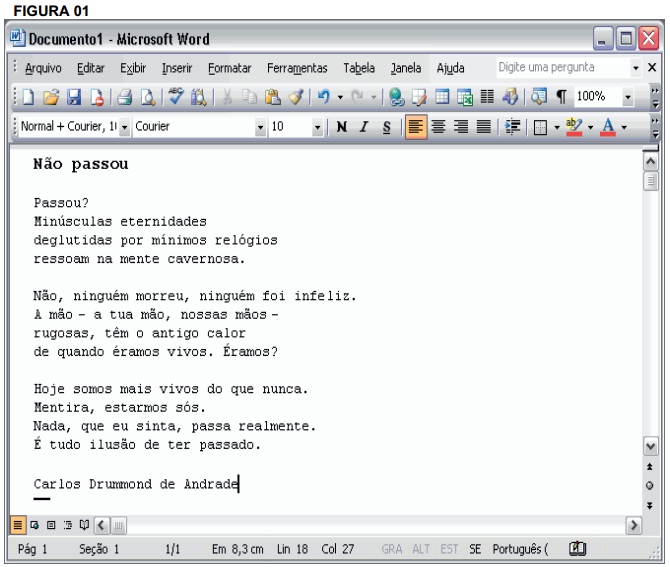Screen dimensions: 670x567
Task: Expand the border style options arrow
Action: 557,128
